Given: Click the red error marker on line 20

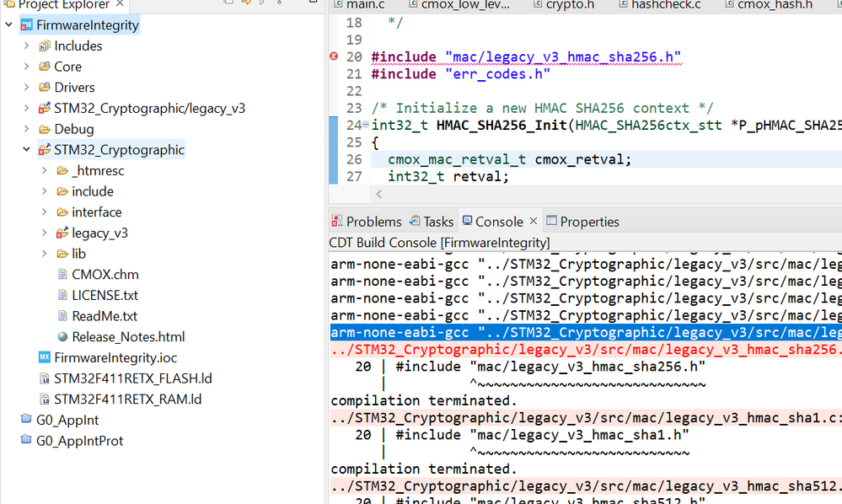Looking at the screenshot, I should [x=334, y=56].
